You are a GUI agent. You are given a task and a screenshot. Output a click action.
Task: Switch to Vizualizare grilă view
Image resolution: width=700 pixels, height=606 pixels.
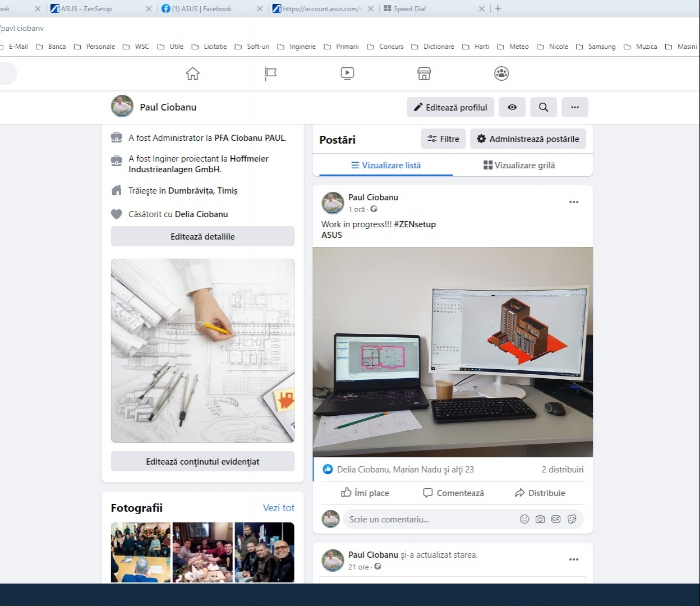pos(519,166)
